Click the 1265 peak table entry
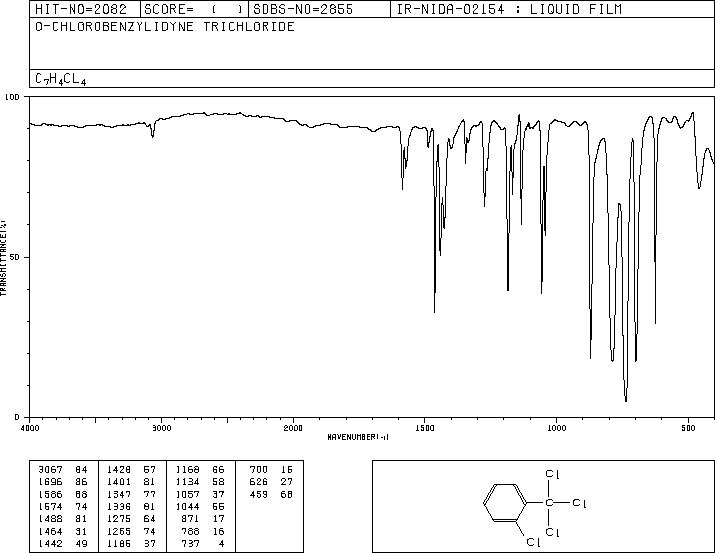Viewport: 715px width, 553px height. tap(131, 531)
